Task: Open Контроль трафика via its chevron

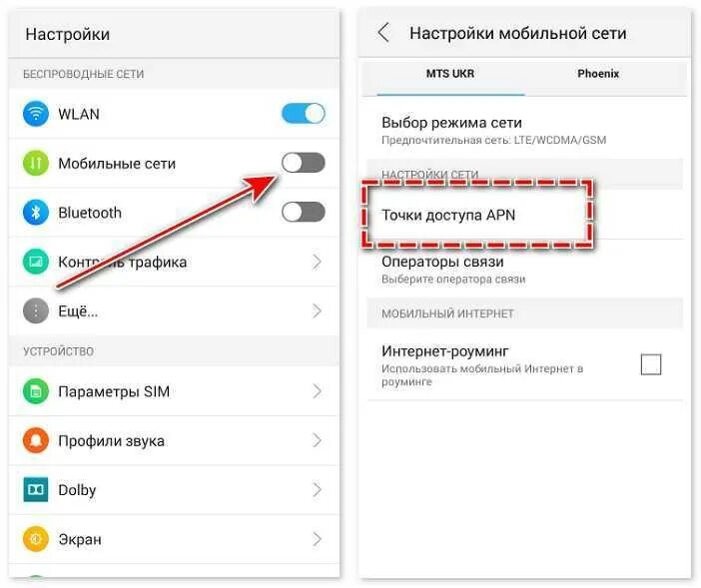Action: tap(317, 262)
